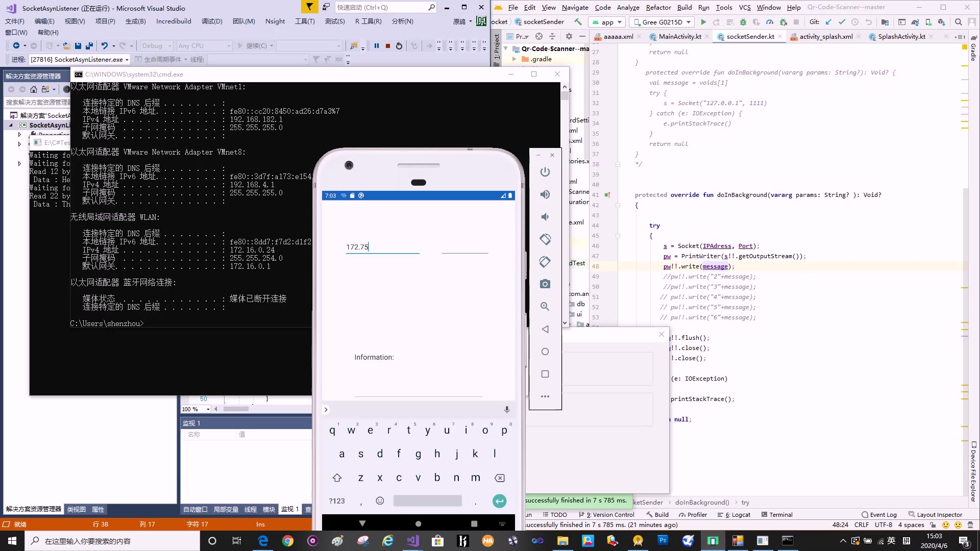Switch to the MainActivity.kt editor tab
This screenshot has width=980, height=551.
(x=679, y=36)
